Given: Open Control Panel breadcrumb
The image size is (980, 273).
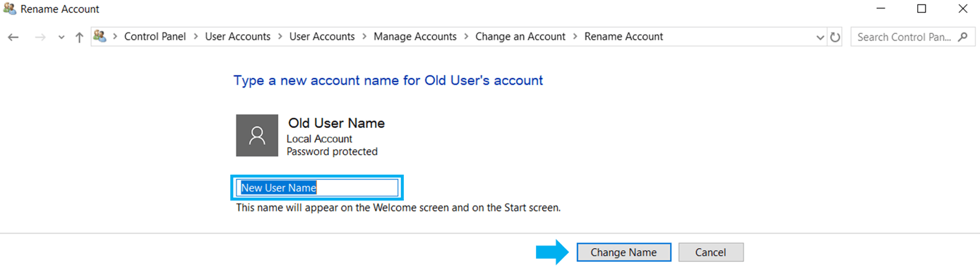Looking at the screenshot, I should coord(155,37).
